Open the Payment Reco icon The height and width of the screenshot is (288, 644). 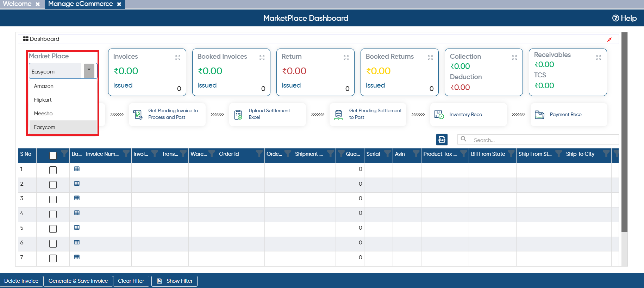point(539,115)
